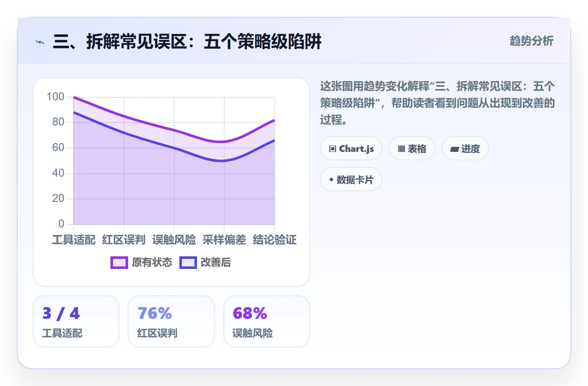The image size is (588, 386).
Task: Click the 数据卡片 tag chip
Action: click(351, 180)
